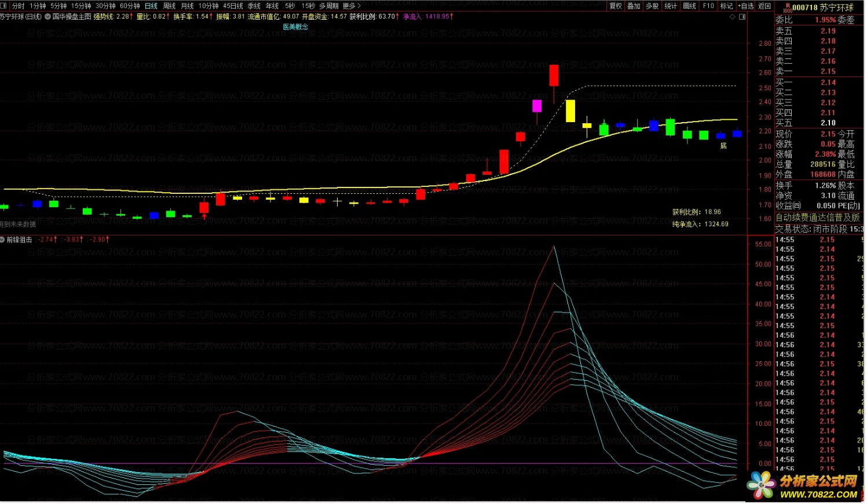Image resolution: width=867 pixels, height=504 pixels.
Task: Toggle the 叠加 overlay option
Action: (634, 6)
